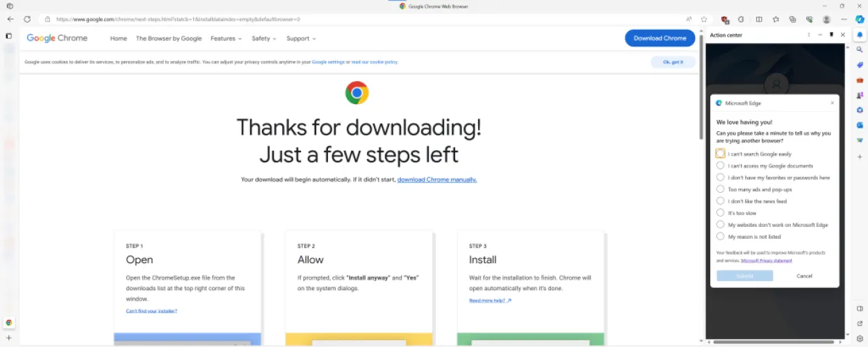The image size is (868, 347).
Task: Click the "download Chrome manually" link
Action: (436, 180)
